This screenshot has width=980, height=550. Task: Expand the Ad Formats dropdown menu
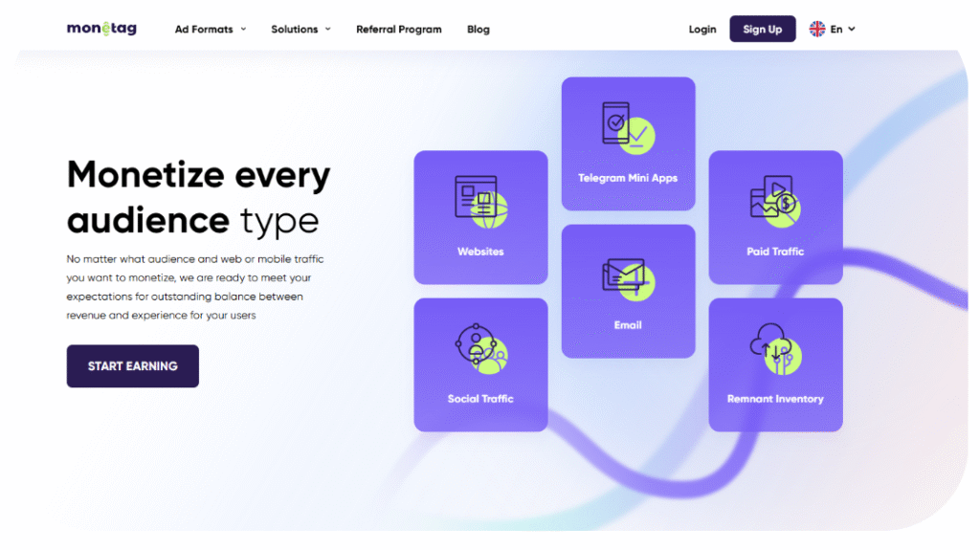[x=210, y=29]
